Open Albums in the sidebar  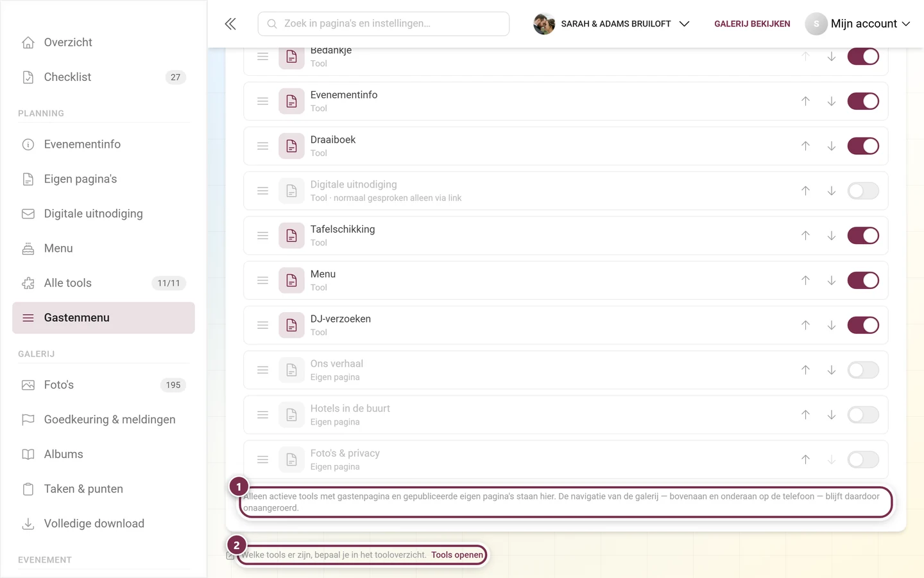[x=103, y=455]
